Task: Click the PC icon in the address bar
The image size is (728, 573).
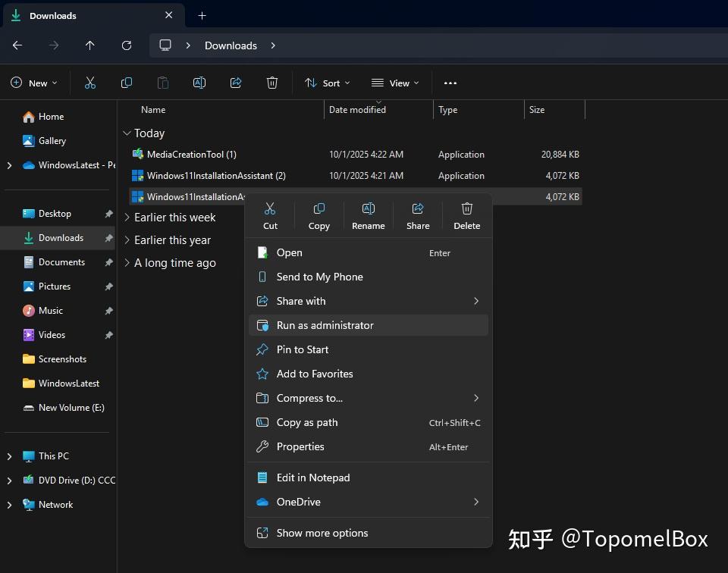Action: 165,45
